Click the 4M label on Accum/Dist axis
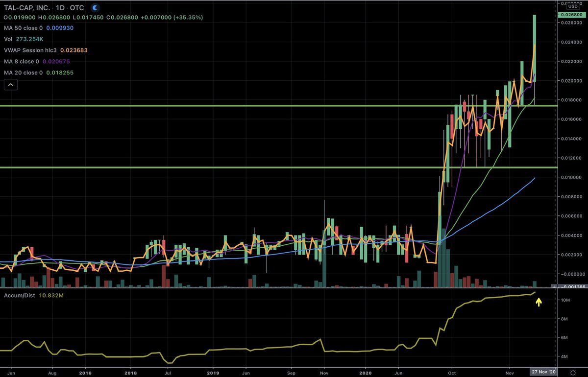This screenshot has height=377, width=588. coord(564,356)
